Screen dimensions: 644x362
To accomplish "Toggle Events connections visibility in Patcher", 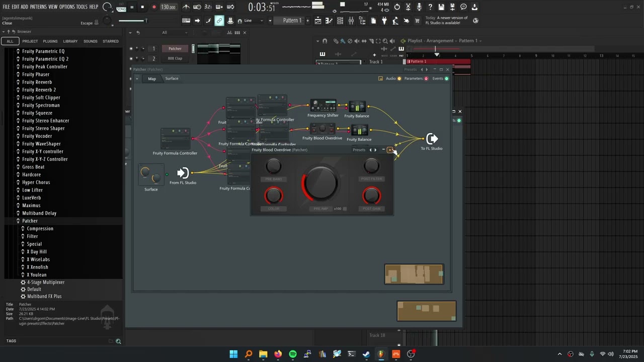I will tap(446, 78).
